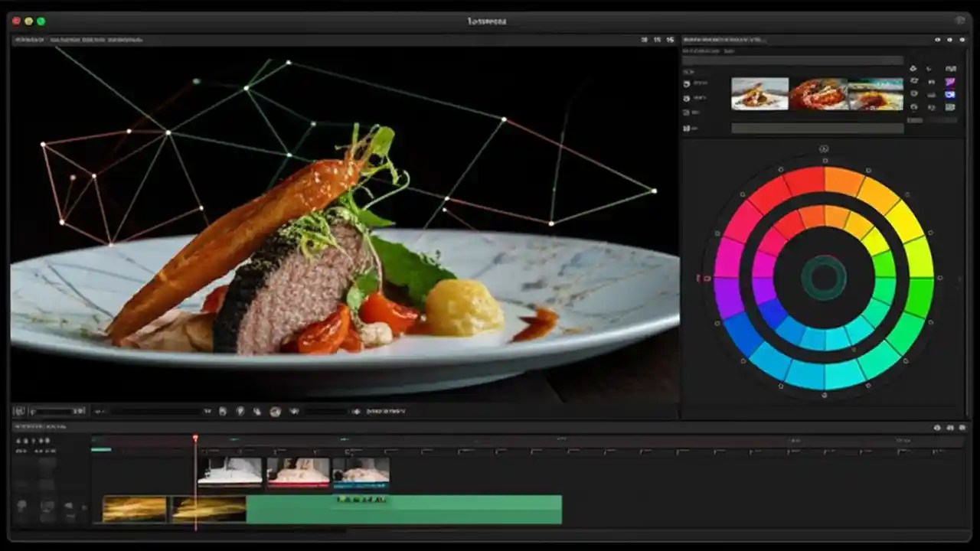Select the purple effects icon in the sidebar
980x551 pixels.
(950, 82)
